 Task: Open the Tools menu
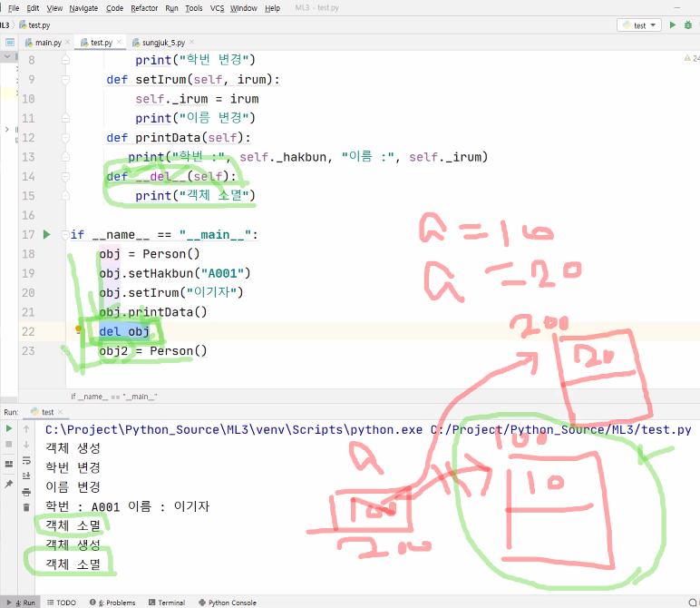[x=194, y=8]
